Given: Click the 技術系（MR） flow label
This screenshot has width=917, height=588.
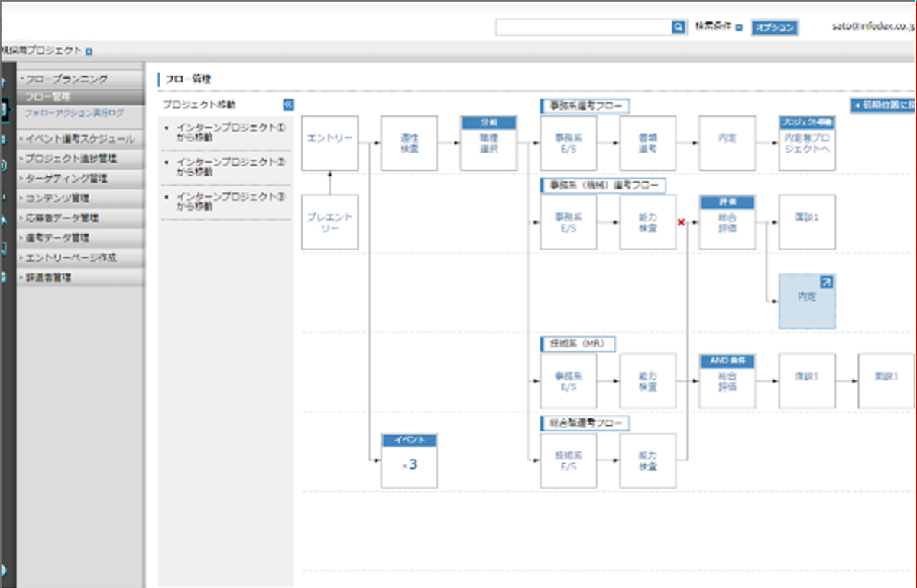Looking at the screenshot, I should pyautogui.click(x=578, y=344).
